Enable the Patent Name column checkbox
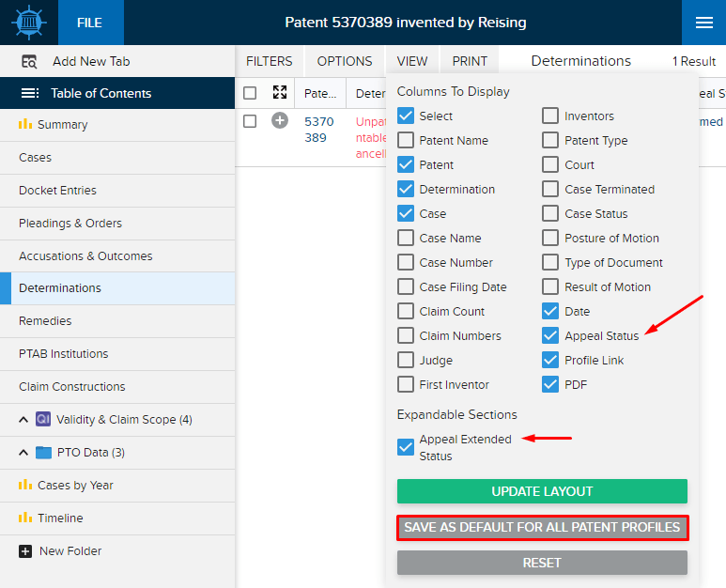The width and height of the screenshot is (726, 588). click(406, 140)
